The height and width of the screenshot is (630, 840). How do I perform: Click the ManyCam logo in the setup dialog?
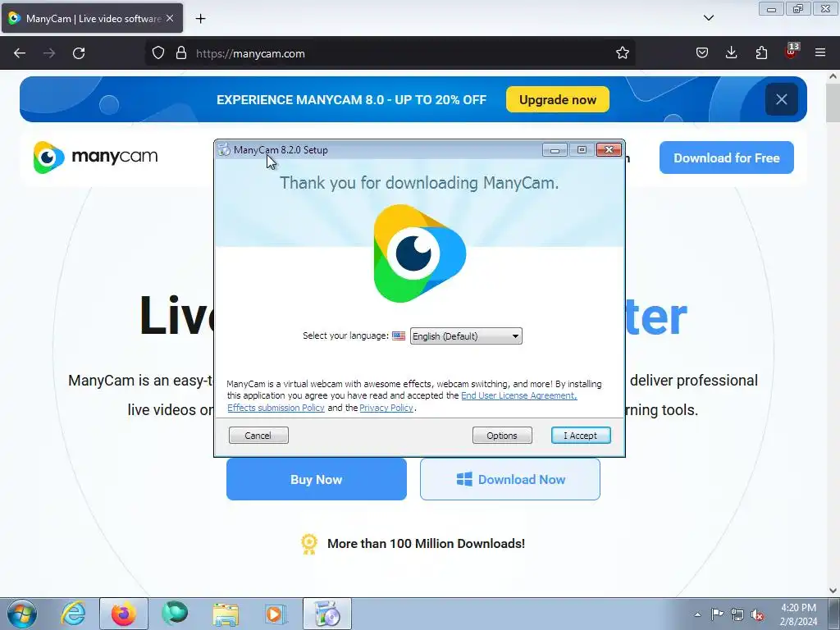[419, 253]
